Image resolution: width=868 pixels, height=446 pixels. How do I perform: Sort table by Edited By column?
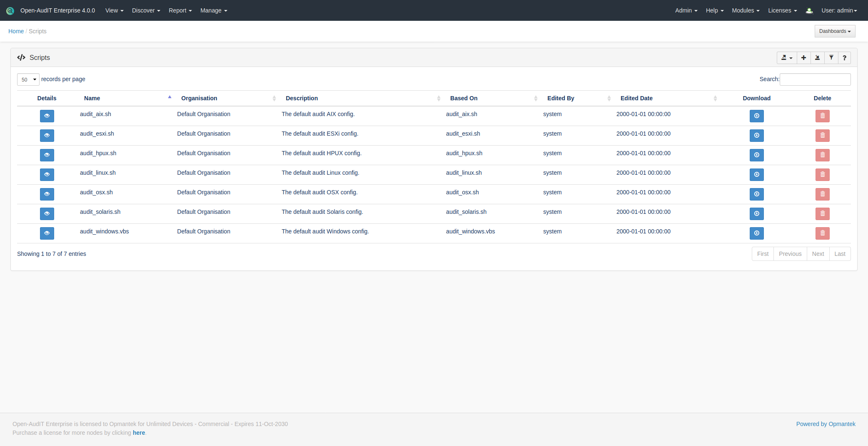[576, 98]
